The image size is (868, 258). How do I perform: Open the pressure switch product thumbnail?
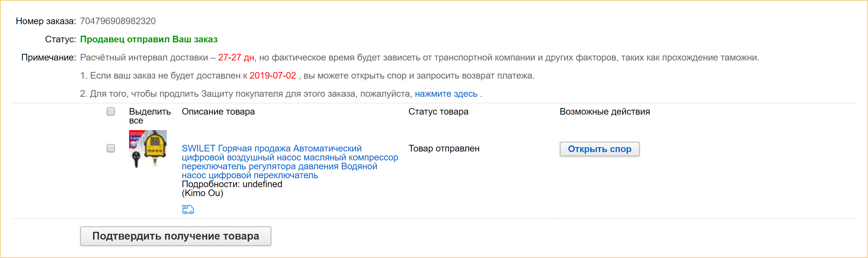pyautogui.click(x=148, y=149)
